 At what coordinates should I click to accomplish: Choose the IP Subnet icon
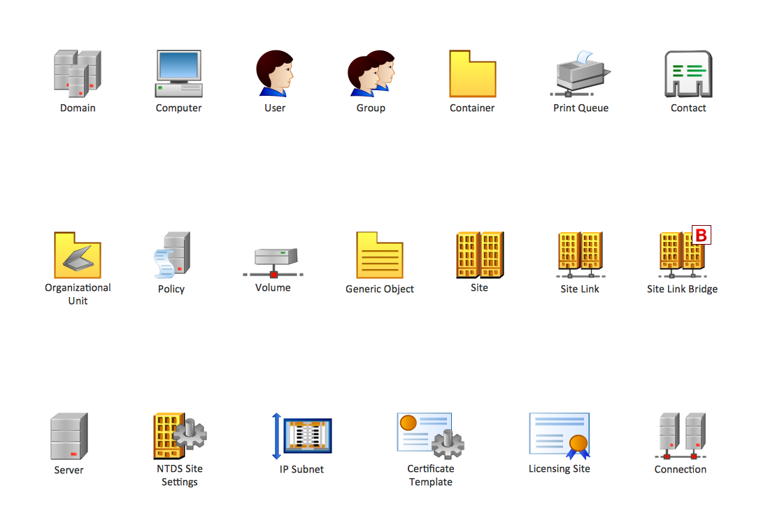pos(301,436)
